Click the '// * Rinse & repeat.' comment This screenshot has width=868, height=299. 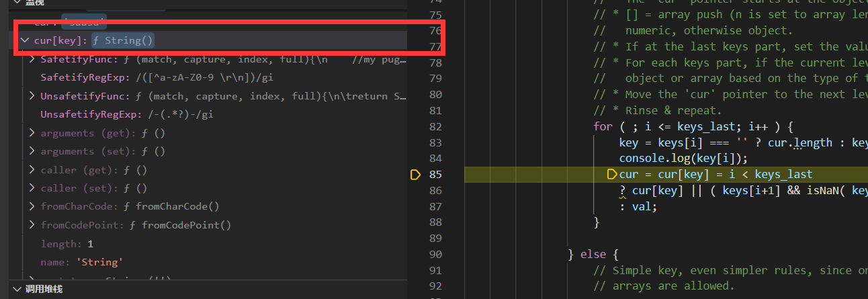point(658,110)
